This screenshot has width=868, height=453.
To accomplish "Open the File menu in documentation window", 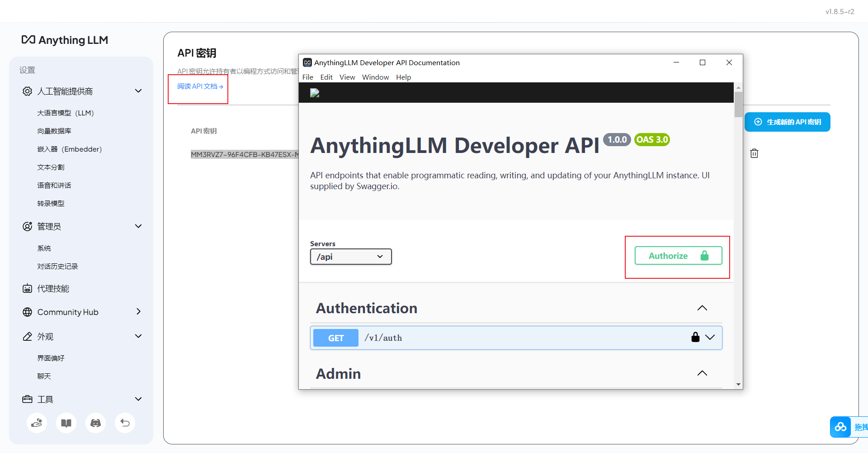I will [x=308, y=77].
